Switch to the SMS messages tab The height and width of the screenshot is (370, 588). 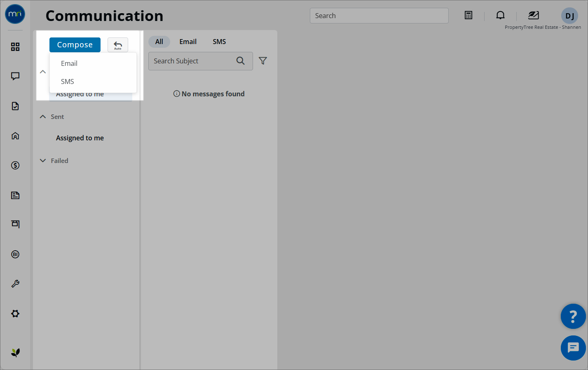(219, 42)
